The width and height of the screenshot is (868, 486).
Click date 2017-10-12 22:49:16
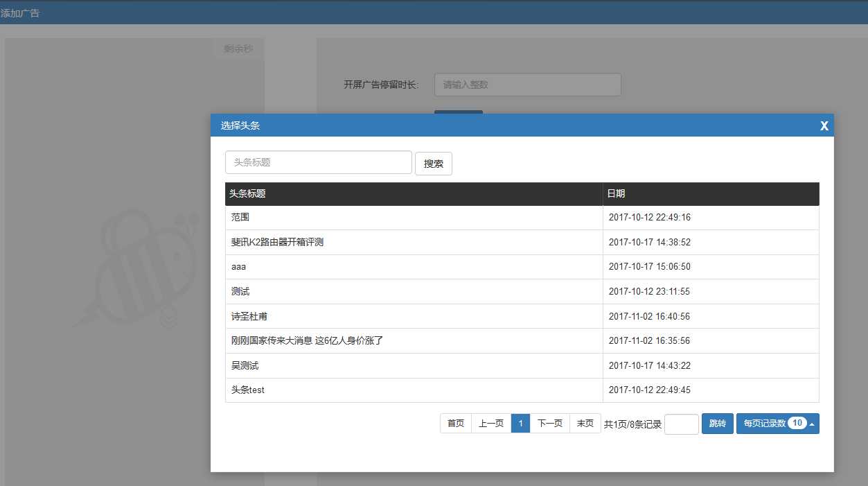650,218
